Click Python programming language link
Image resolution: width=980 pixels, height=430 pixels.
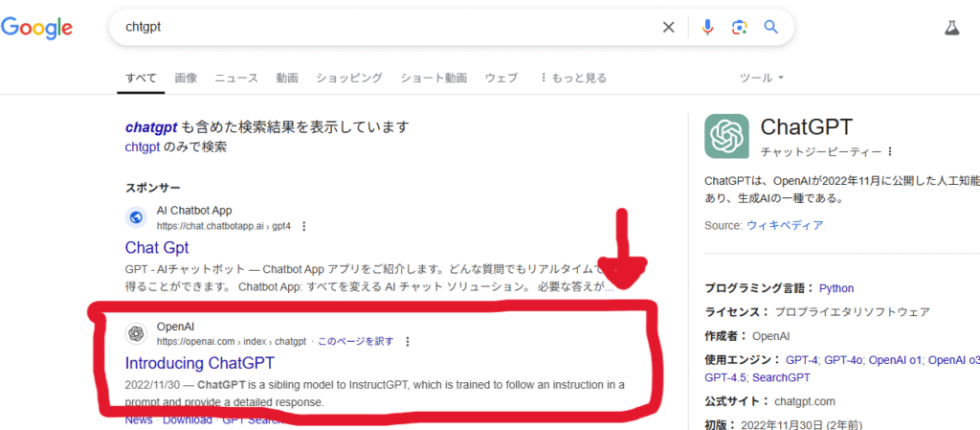(836, 289)
